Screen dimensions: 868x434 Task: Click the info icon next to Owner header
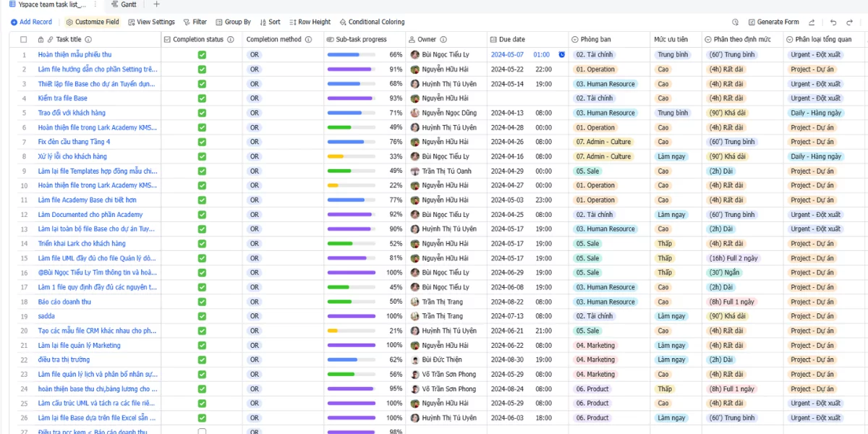pos(443,40)
